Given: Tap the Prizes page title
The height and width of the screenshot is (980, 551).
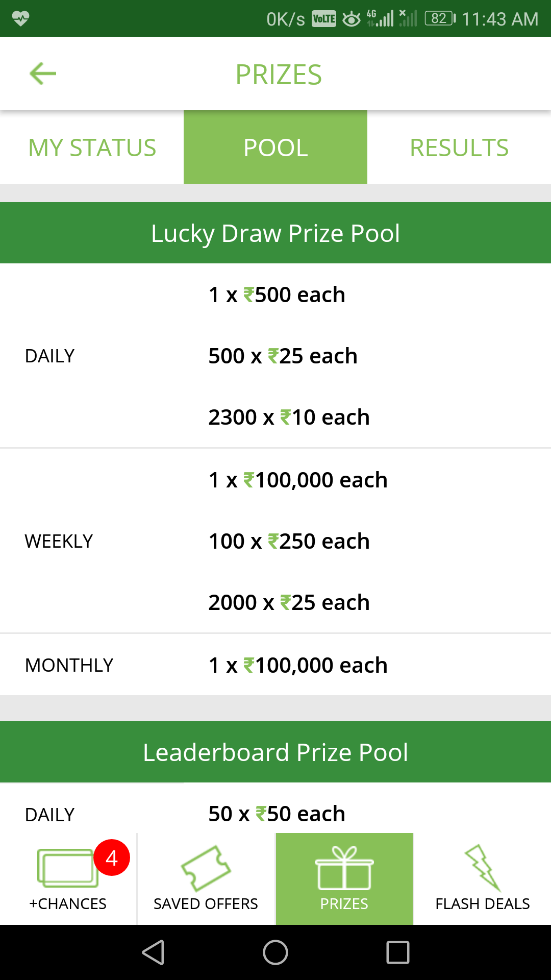Looking at the screenshot, I should click(x=279, y=75).
